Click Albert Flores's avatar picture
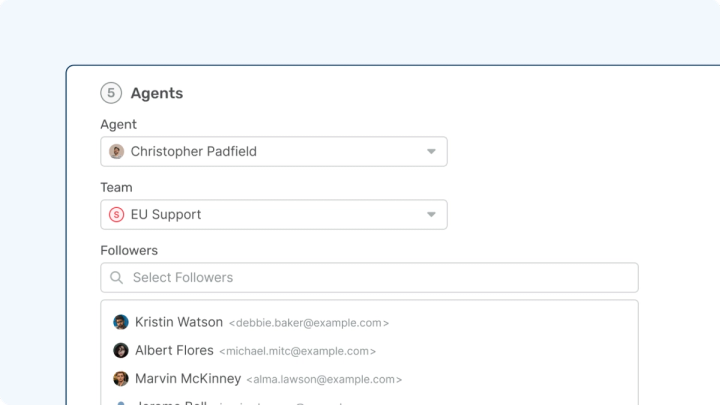The width and height of the screenshot is (720, 405). point(121,351)
